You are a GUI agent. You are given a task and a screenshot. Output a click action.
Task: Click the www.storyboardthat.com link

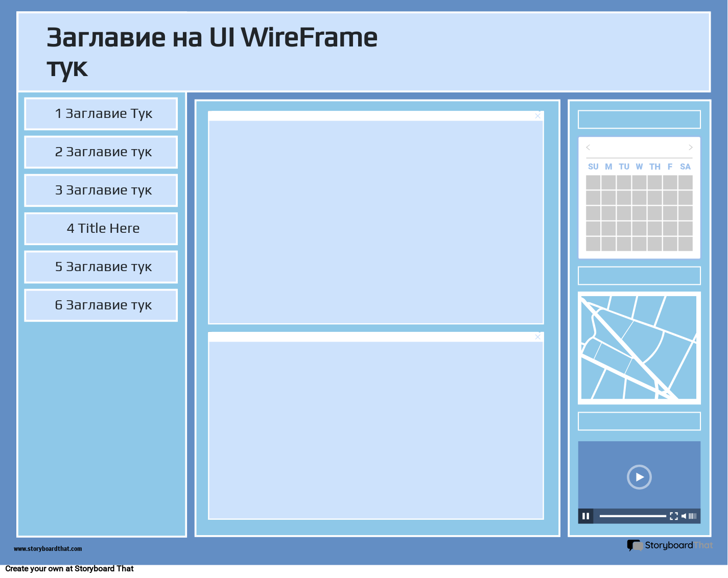pyautogui.click(x=48, y=549)
